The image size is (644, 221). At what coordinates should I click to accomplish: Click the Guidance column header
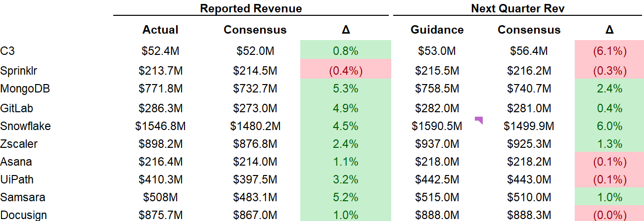point(437,30)
